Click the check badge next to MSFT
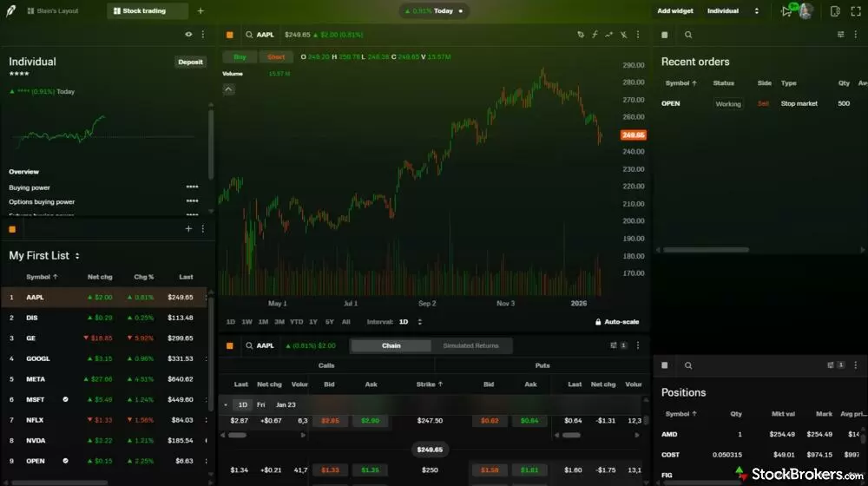 pos(65,399)
